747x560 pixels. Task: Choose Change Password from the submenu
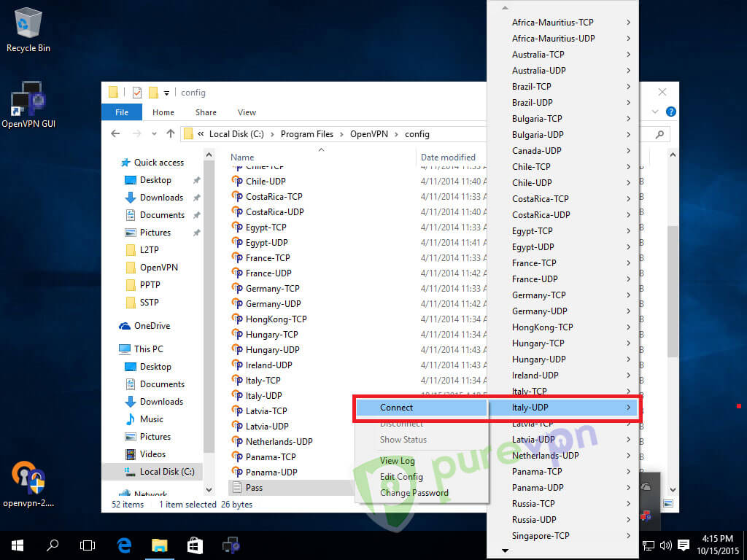[x=414, y=493]
